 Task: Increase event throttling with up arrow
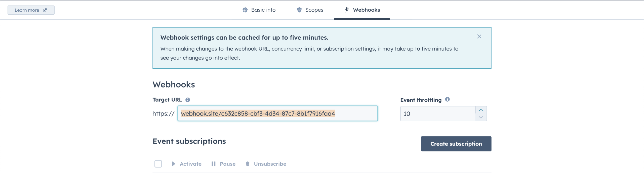(x=481, y=110)
